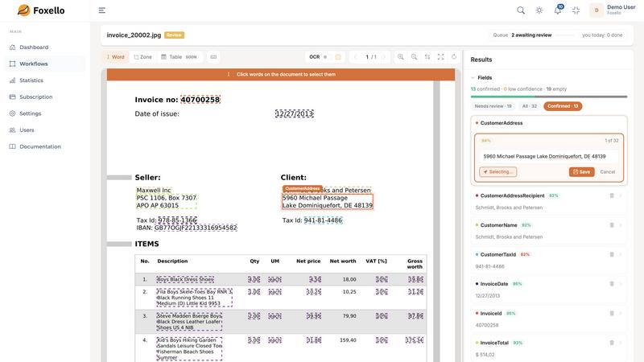Image resolution: width=644 pixels, height=362 pixels.
Task: Select 'Maxwell Inc' seller name
Action: pos(154,191)
